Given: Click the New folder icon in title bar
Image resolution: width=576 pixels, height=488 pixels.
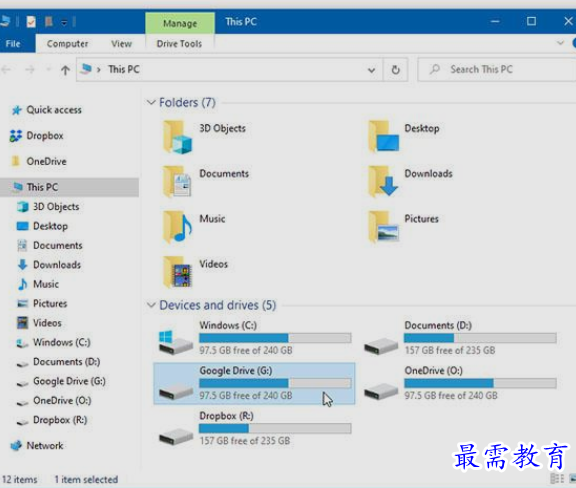Looking at the screenshot, I should (x=48, y=22).
